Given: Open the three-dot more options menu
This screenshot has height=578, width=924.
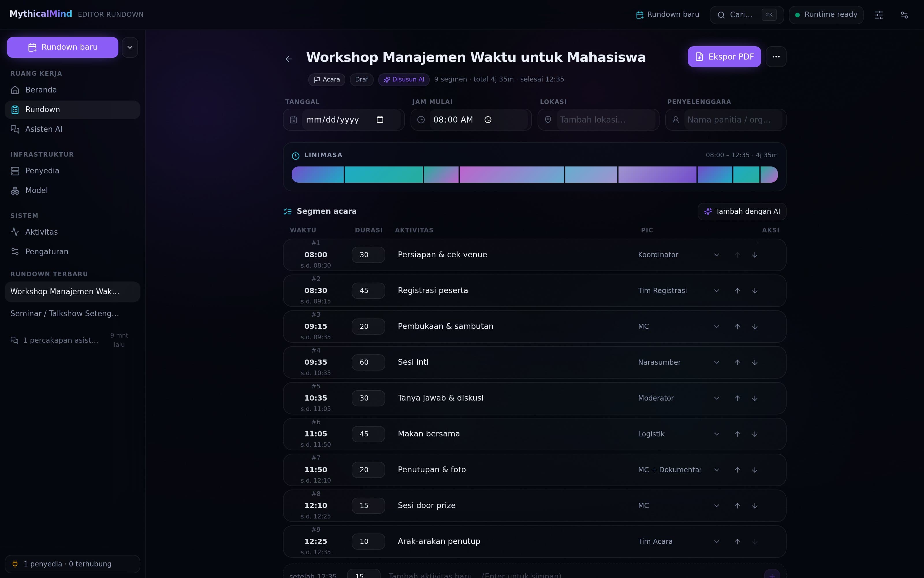Looking at the screenshot, I should point(776,57).
